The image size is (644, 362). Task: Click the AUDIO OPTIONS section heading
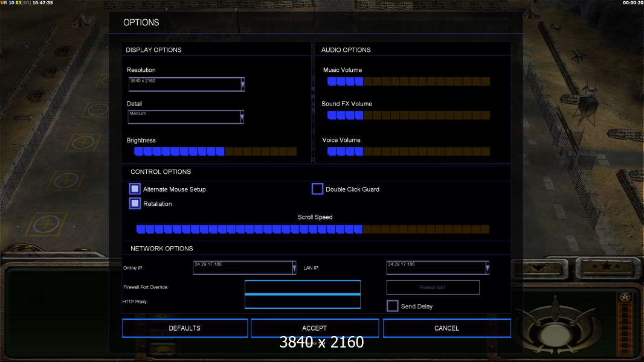[x=346, y=50]
